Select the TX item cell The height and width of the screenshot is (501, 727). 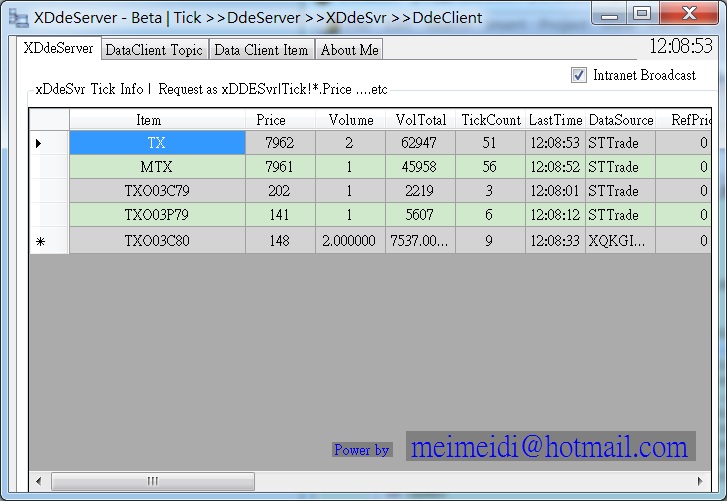coord(157,143)
